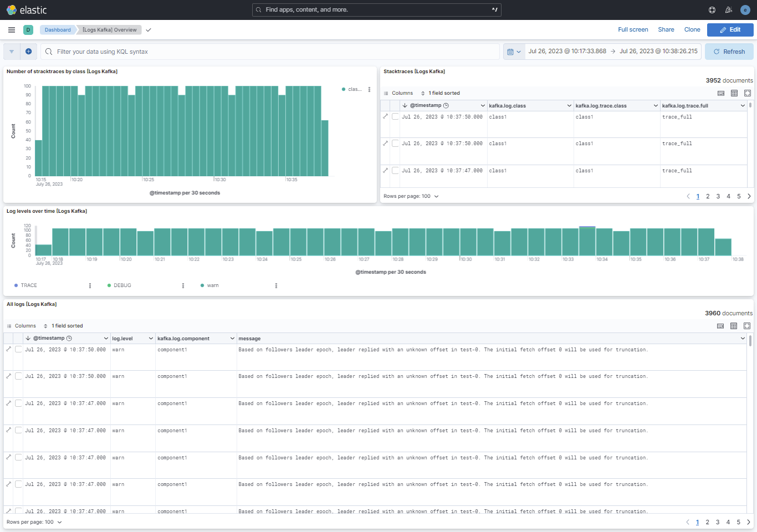Show keyboard shortcuts in All logs table
757x532 pixels.
720,326
